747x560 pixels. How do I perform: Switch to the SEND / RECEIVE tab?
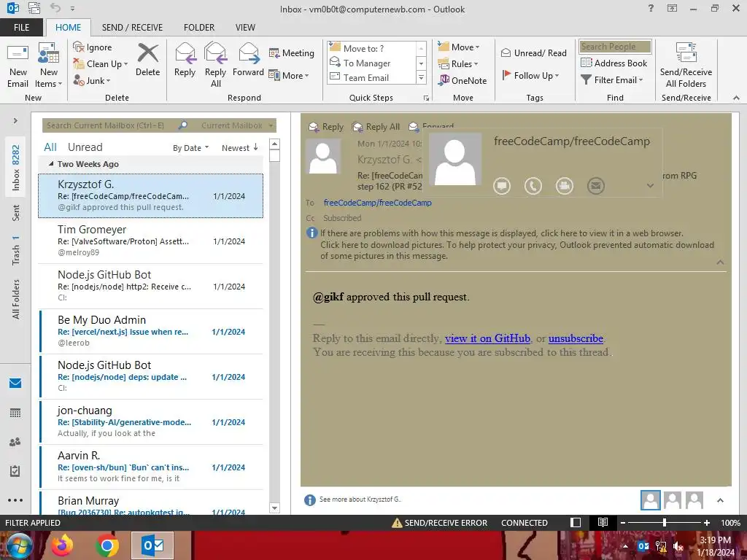132,27
